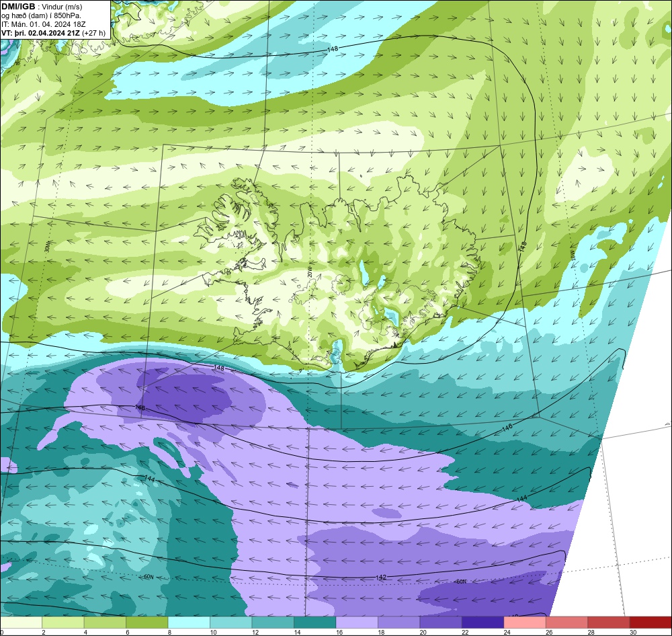Screen dimensions: 672x636
Task: Click the "144" contour label in the southwest
Action: tap(150, 478)
